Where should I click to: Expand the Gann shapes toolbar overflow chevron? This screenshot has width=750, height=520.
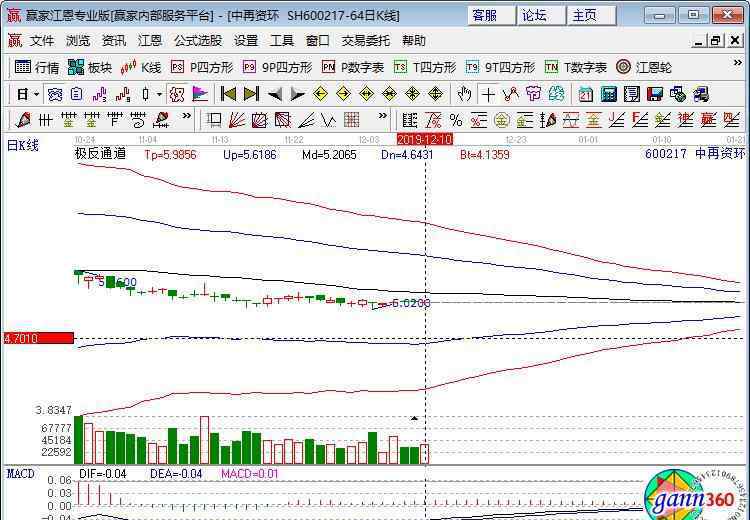click(x=383, y=115)
